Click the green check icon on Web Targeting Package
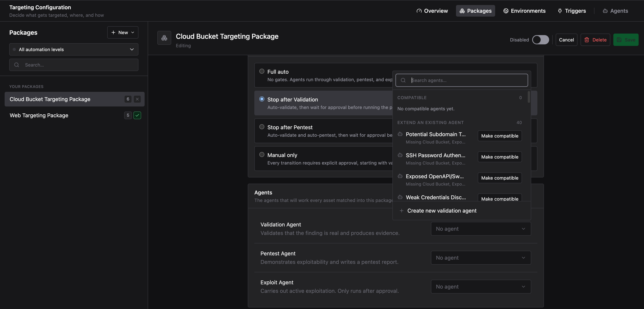The height and width of the screenshot is (309, 644). point(137,115)
